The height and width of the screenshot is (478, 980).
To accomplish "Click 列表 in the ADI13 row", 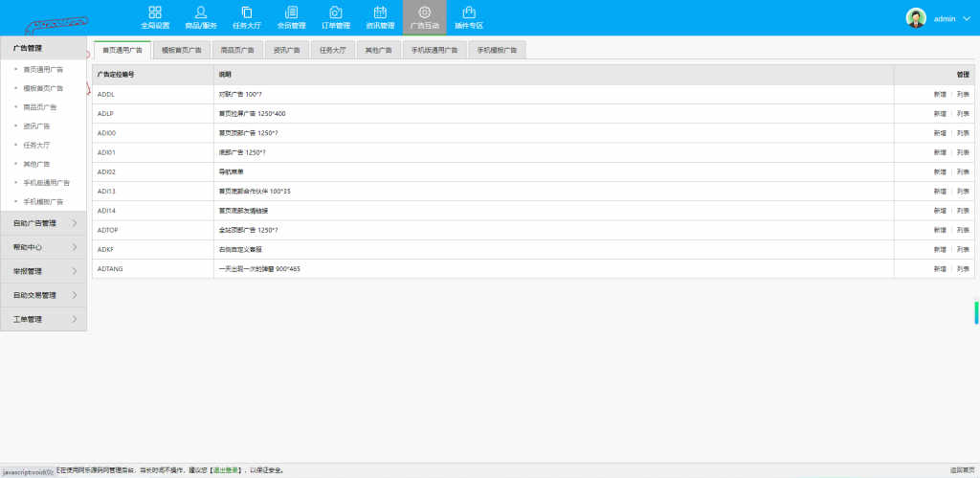I will point(963,191).
